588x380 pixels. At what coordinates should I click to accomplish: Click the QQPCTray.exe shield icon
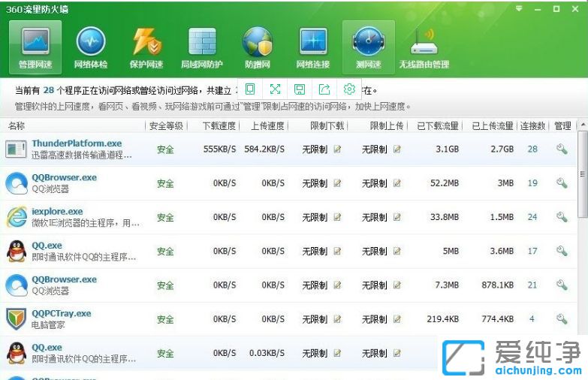(16, 319)
